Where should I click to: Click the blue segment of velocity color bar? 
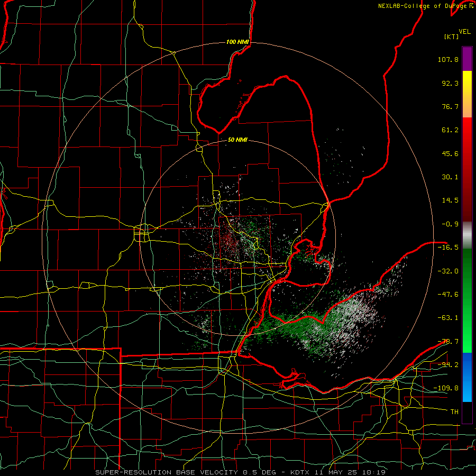tap(467, 377)
